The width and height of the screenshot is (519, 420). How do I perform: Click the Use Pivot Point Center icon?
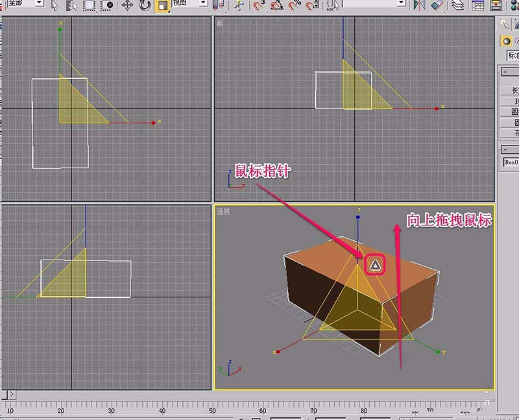pos(218,5)
